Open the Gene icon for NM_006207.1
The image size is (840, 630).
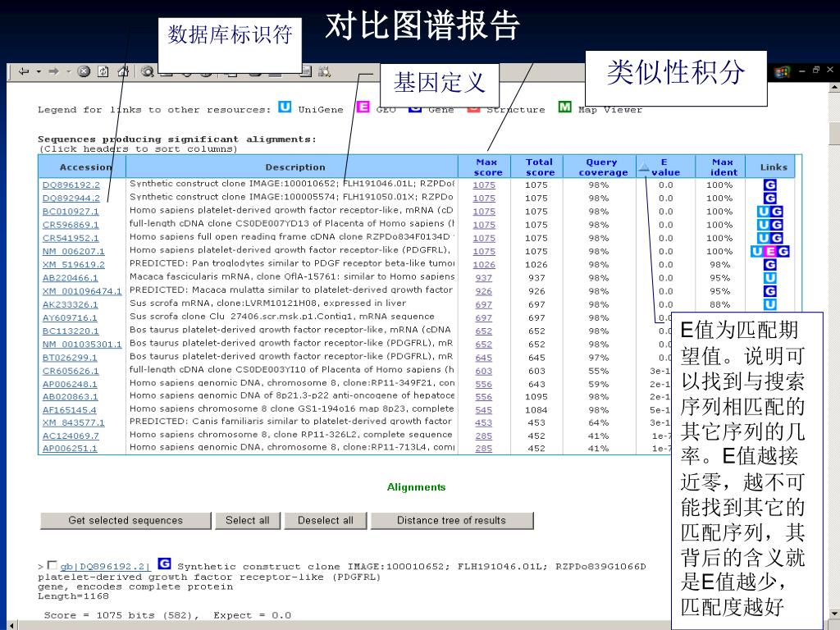783,251
